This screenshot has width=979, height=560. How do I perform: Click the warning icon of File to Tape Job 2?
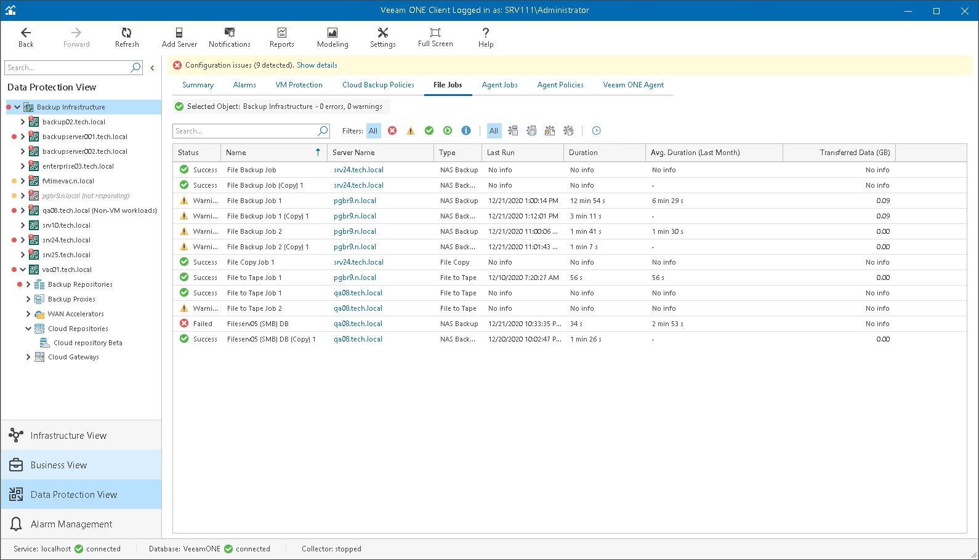pyautogui.click(x=183, y=308)
